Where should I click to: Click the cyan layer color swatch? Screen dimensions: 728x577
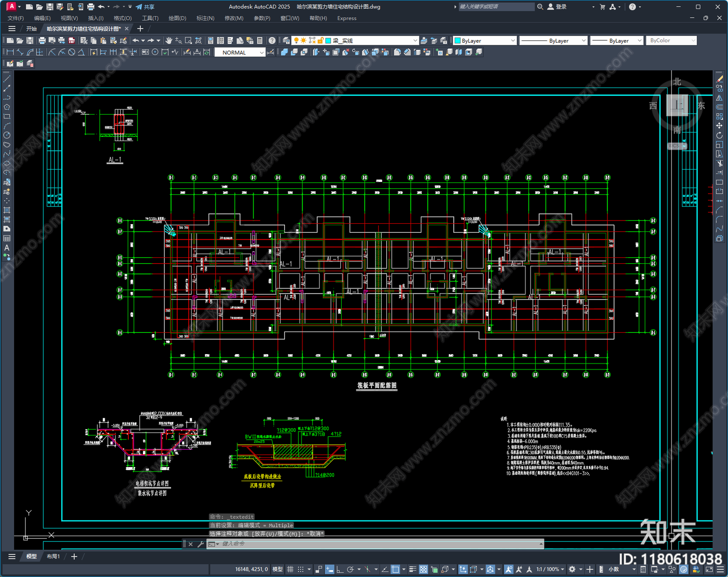pyautogui.click(x=328, y=40)
